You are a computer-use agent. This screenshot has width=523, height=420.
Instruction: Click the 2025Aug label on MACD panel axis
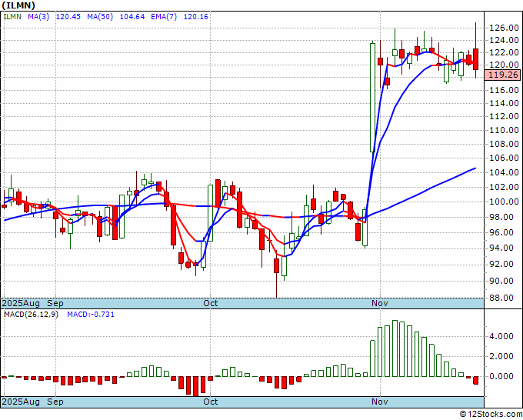[x=21, y=402]
